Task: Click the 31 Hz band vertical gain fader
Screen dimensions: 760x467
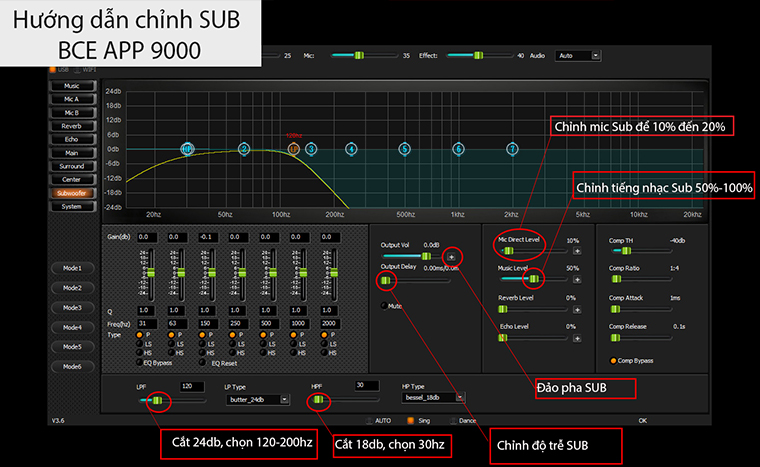Action: coord(151,273)
